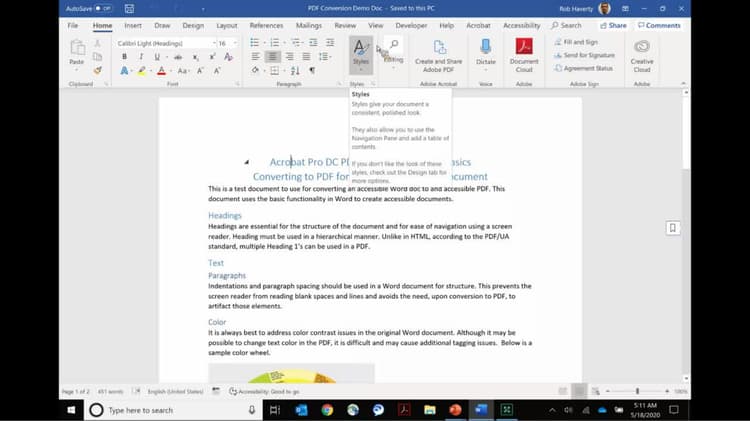Switch to Read Mode view
The image size is (750, 421).
point(562,391)
